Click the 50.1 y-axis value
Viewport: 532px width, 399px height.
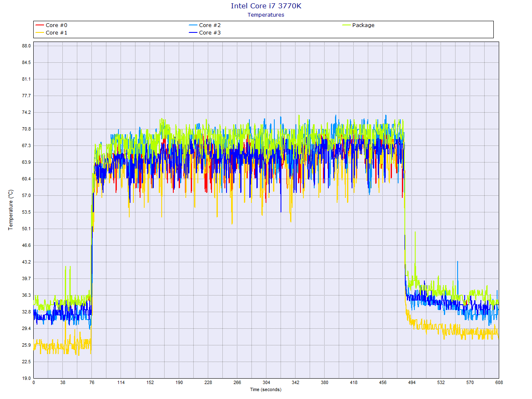(x=26, y=229)
